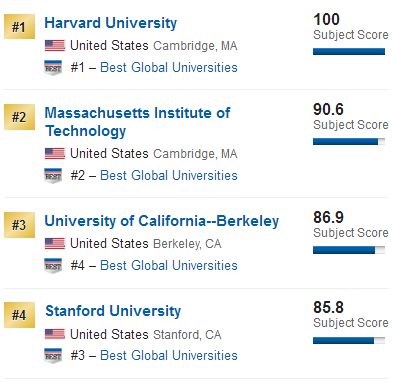Click the US flag under Massachusetts Institute of Technology
Viewport: 396px width, 383px height.
(x=55, y=154)
